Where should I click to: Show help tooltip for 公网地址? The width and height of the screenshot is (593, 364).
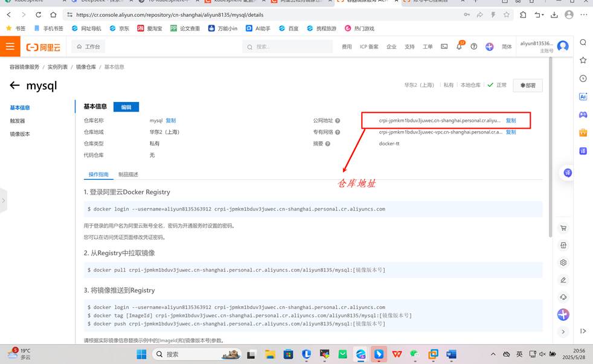tap(338, 121)
